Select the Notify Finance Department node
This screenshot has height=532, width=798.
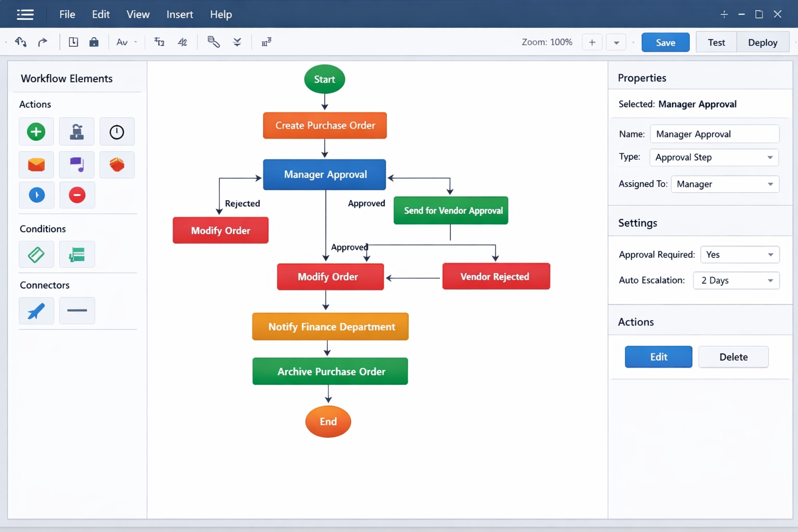[x=330, y=327]
